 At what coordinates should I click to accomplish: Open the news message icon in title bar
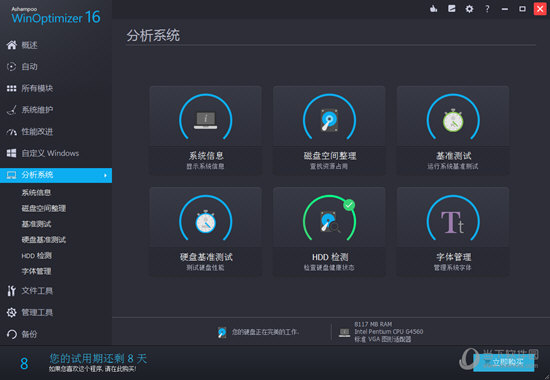tap(451, 9)
